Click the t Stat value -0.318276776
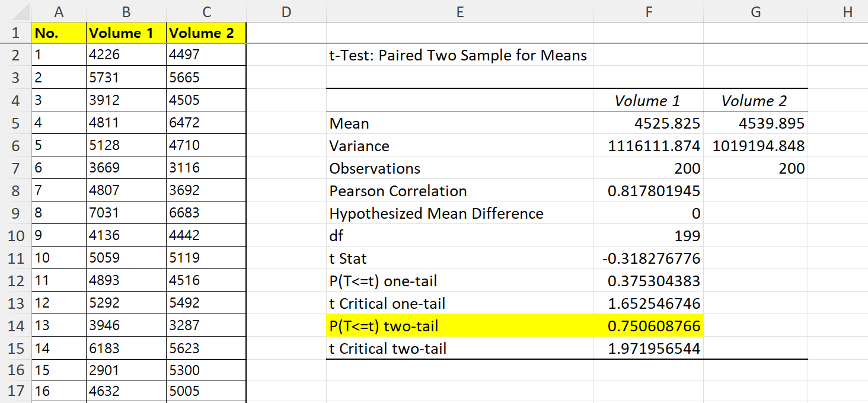This screenshot has height=403, width=868. click(649, 258)
